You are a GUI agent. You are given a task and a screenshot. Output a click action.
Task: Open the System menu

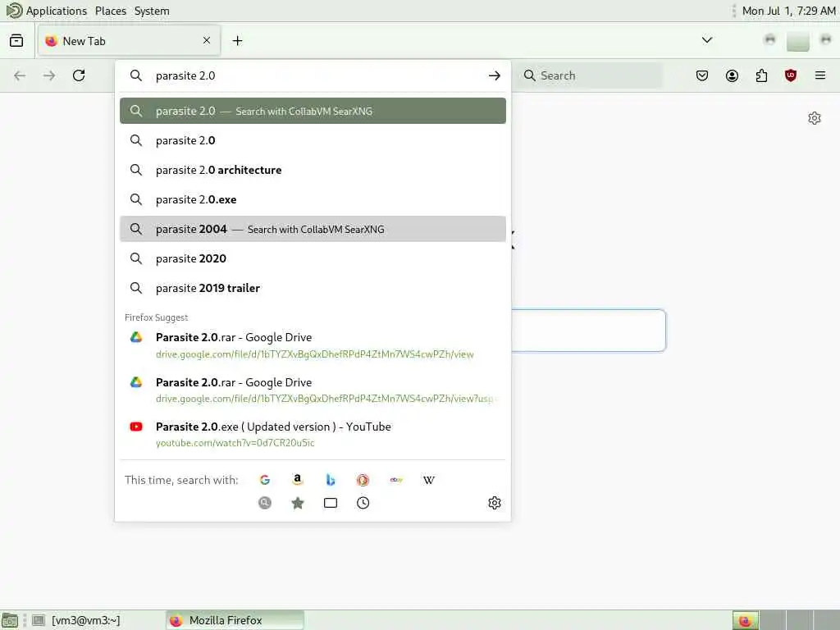point(152,11)
